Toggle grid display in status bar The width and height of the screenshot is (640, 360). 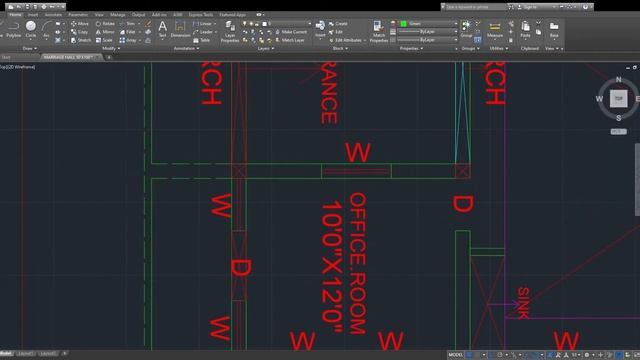(x=470, y=355)
